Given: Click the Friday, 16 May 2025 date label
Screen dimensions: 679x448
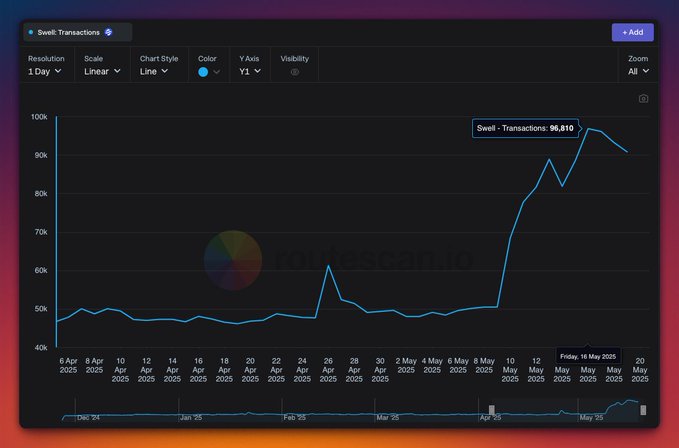Looking at the screenshot, I should [x=588, y=356].
